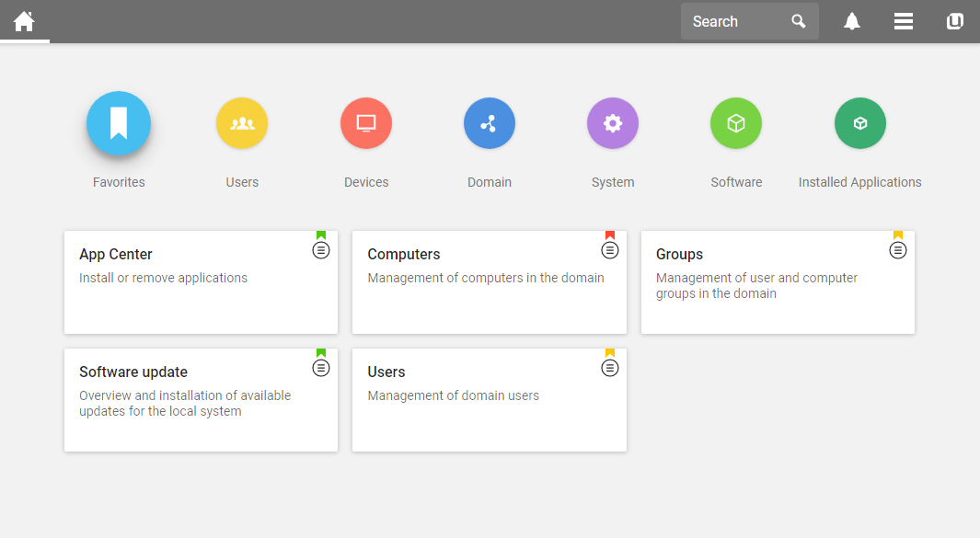
Task: Toggle the favorite bookmark on Groups tile
Action: click(897, 236)
